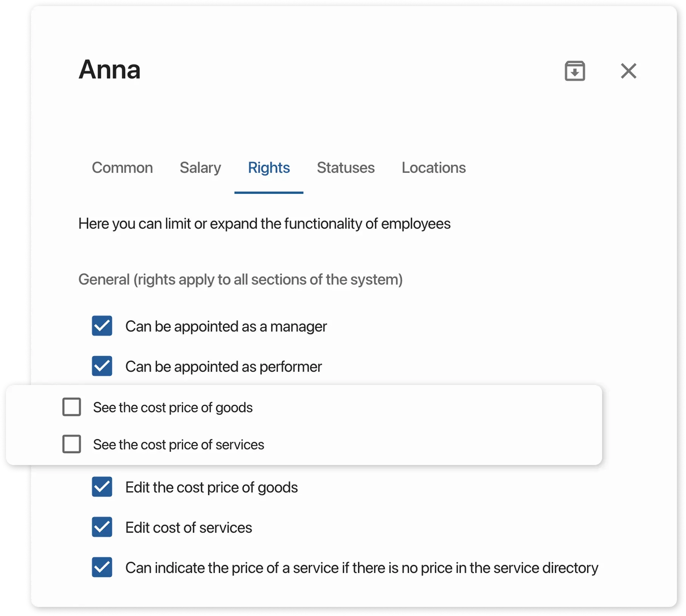Click the 'Can be appointed as a manager' label

pyautogui.click(x=226, y=326)
